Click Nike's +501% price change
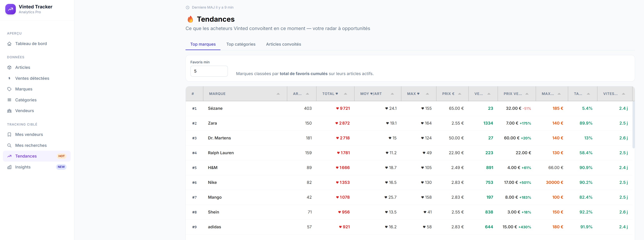This screenshot has height=240, width=644. (x=525, y=182)
